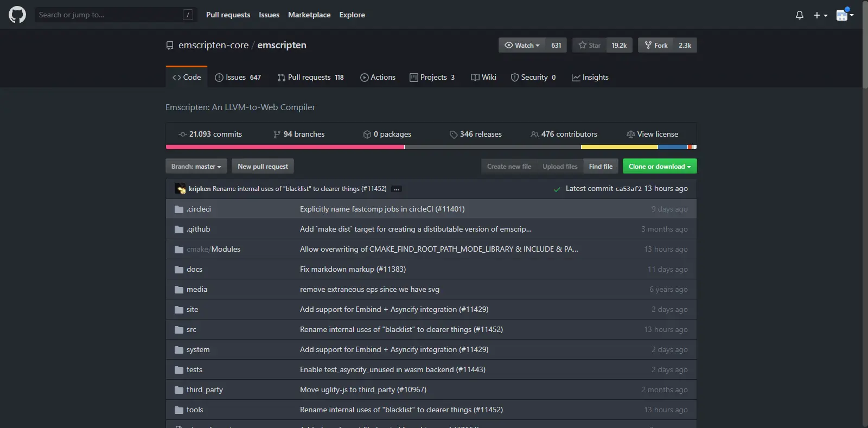The width and height of the screenshot is (868, 428).
Task: Open the Watch dropdown
Action: click(522, 45)
